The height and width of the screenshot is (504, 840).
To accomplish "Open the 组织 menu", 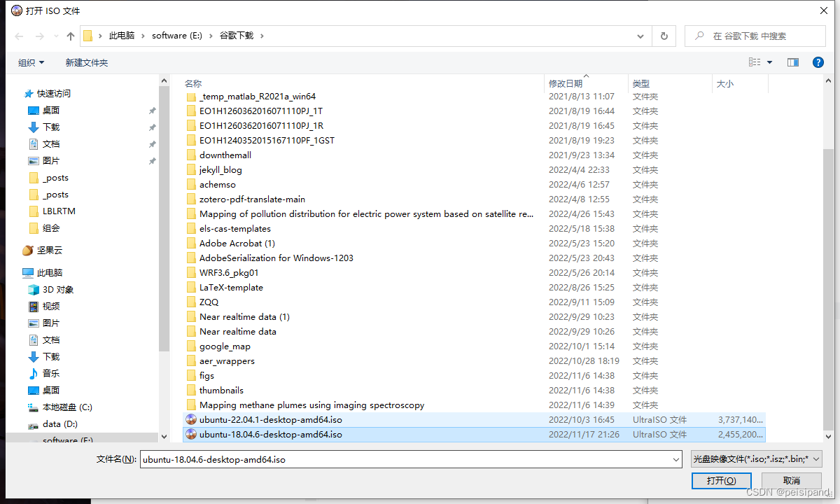I will 31,62.
